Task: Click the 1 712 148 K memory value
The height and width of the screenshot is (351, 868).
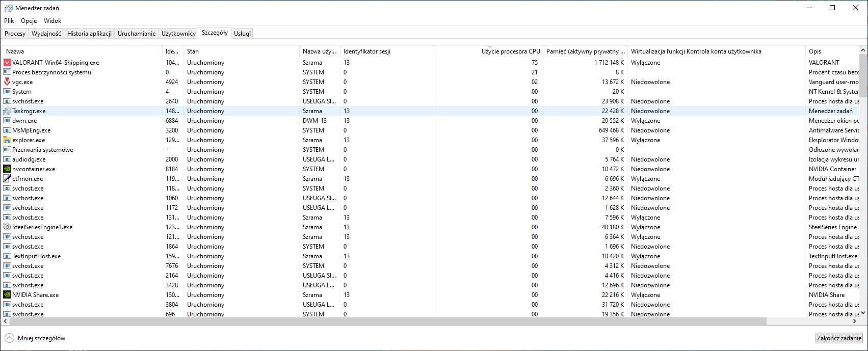Action: coord(609,63)
